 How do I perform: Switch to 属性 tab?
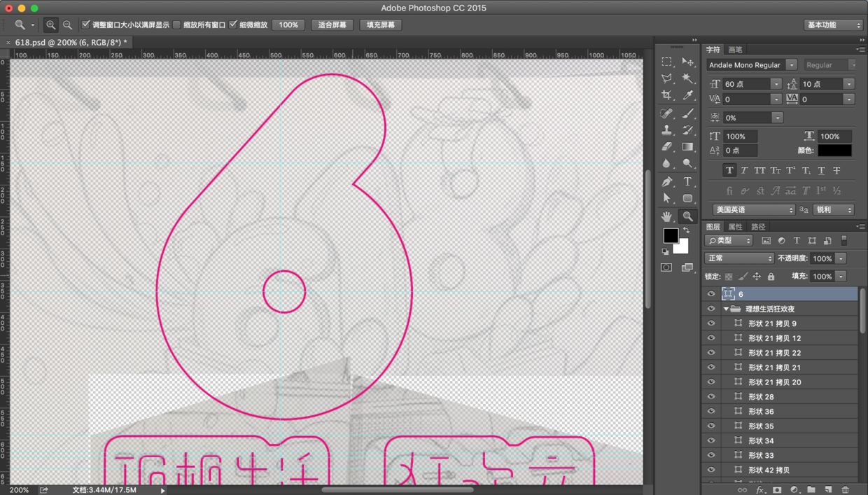[x=735, y=227]
